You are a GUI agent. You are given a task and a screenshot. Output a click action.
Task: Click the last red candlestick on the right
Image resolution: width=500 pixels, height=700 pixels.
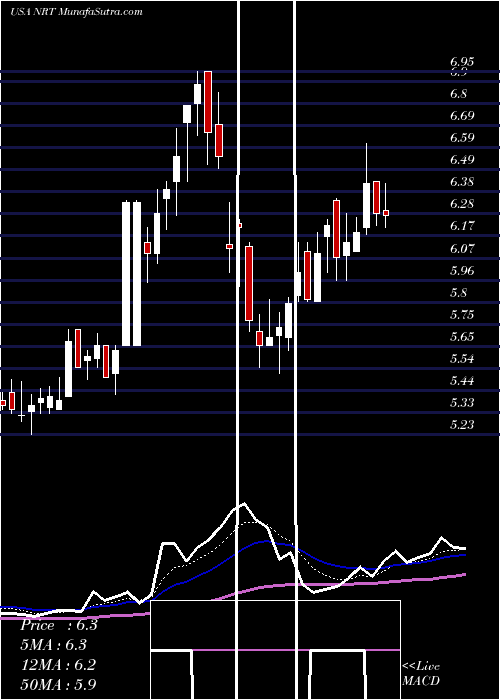pos(386,213)
